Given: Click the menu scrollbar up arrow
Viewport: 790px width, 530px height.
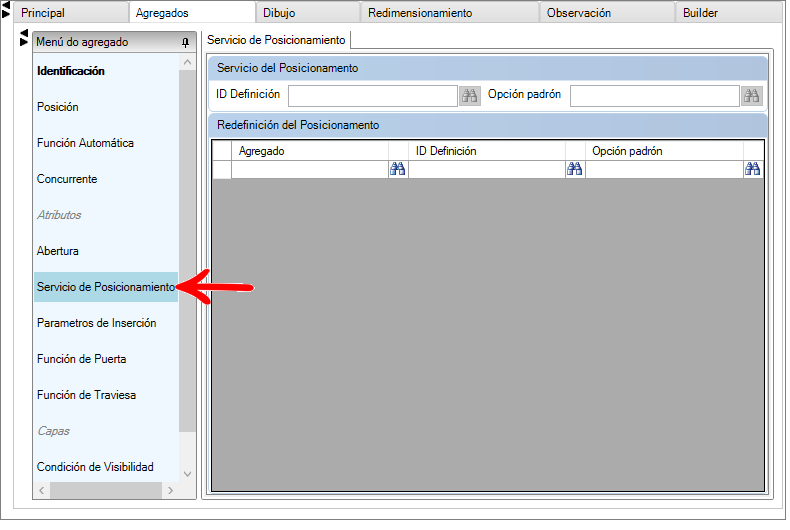Looking at the screenshot, I should coord(187,62).
